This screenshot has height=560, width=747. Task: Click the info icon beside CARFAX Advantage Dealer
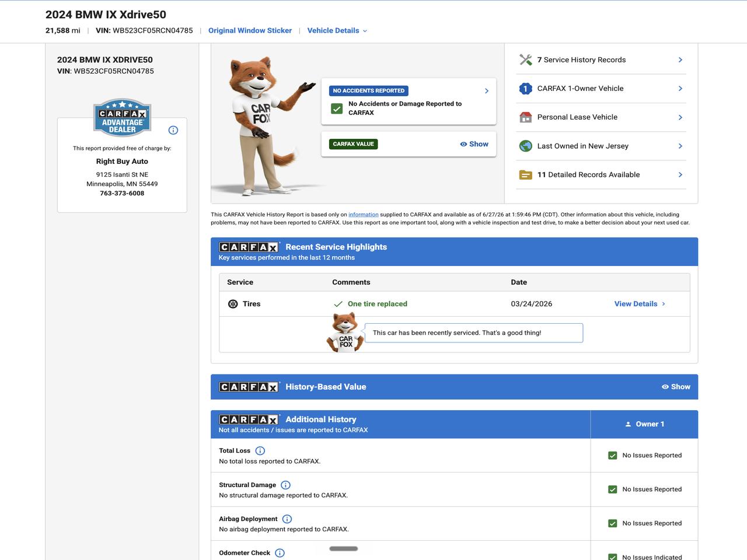click(173, 130)
